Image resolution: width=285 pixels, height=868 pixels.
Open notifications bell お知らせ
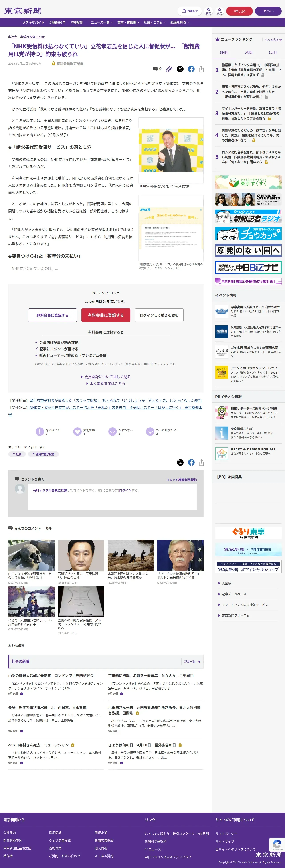click(190, 11)
